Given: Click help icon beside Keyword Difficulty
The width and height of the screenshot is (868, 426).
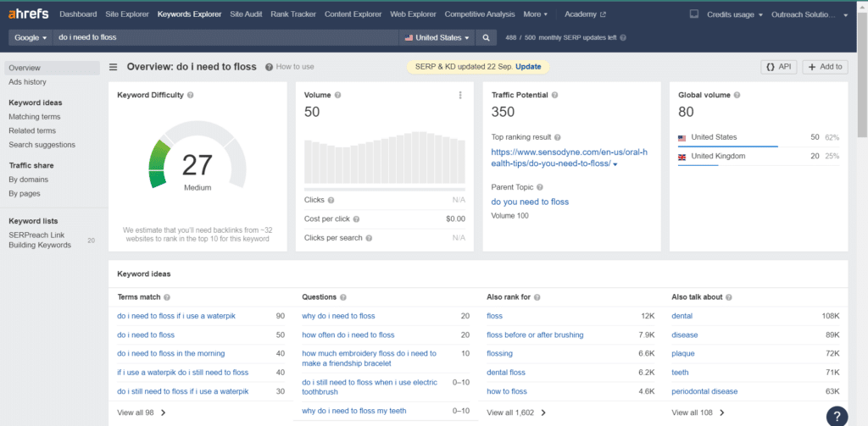Looking at the screenshot, I should [191, 95].
